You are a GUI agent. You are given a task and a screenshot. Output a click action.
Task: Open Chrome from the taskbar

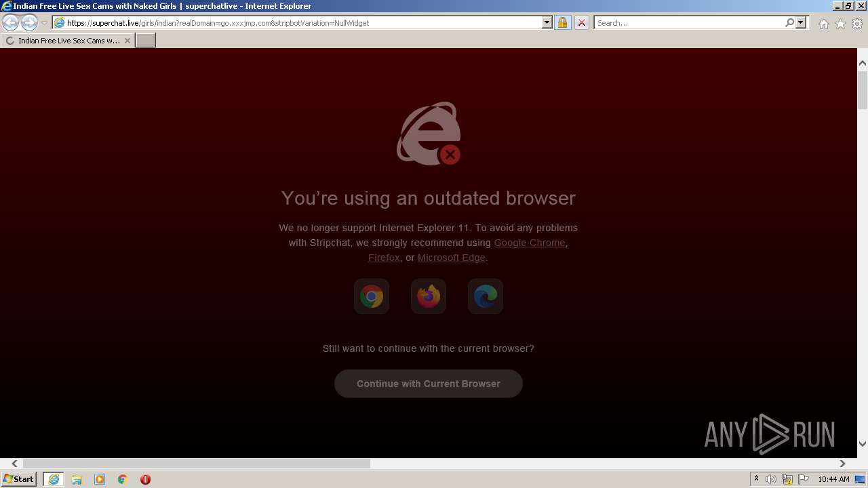tap(123, 479)
